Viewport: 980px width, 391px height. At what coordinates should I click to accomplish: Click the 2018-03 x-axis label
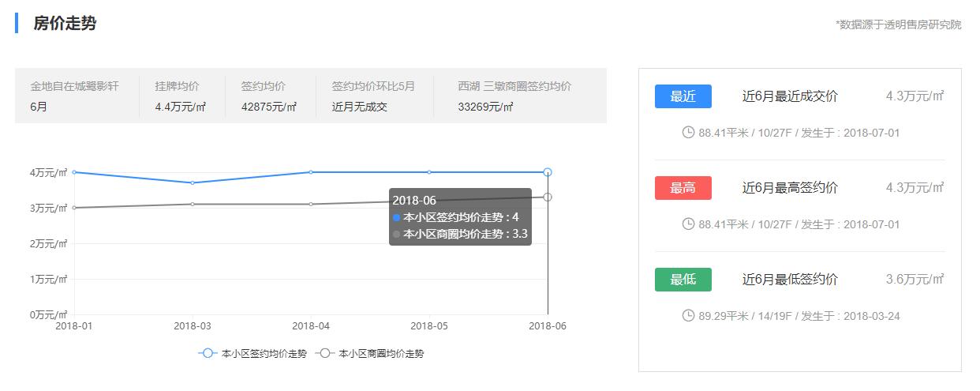point(193,325)
